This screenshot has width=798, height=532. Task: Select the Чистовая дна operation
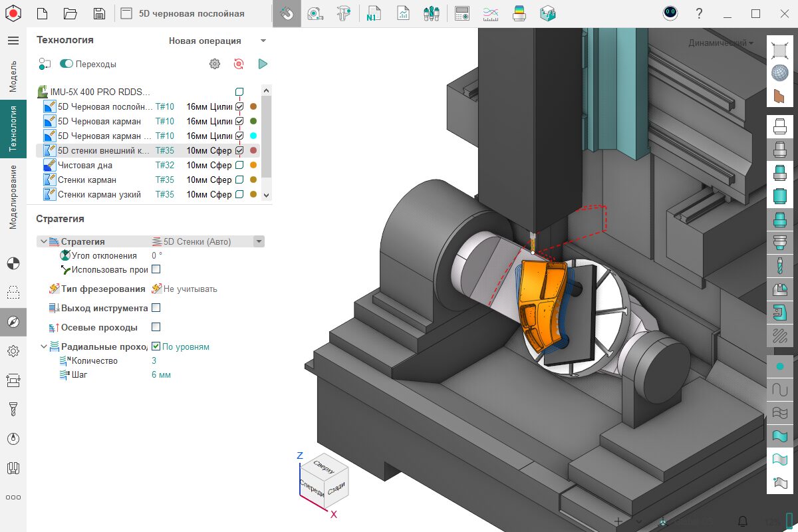click(85, 165)
